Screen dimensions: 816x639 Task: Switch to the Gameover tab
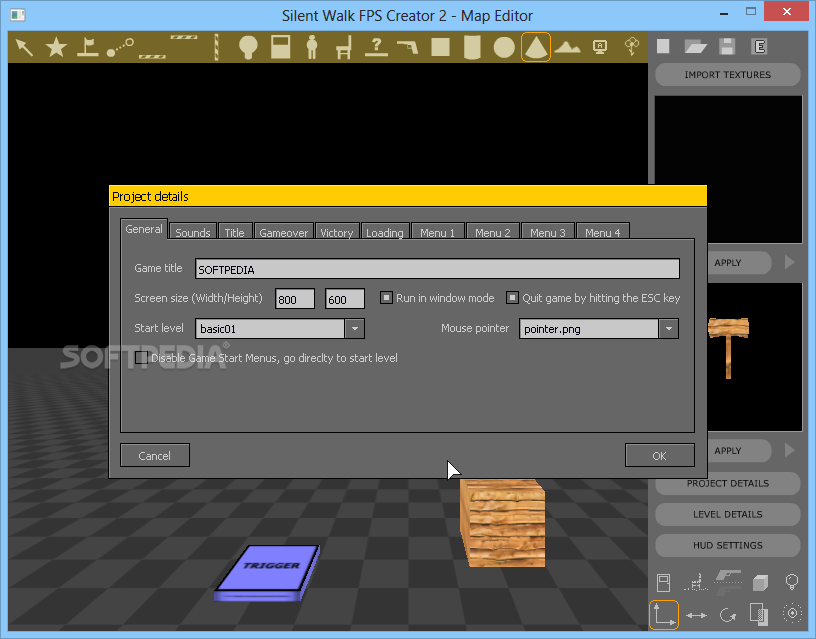click(x=284, y=232)
